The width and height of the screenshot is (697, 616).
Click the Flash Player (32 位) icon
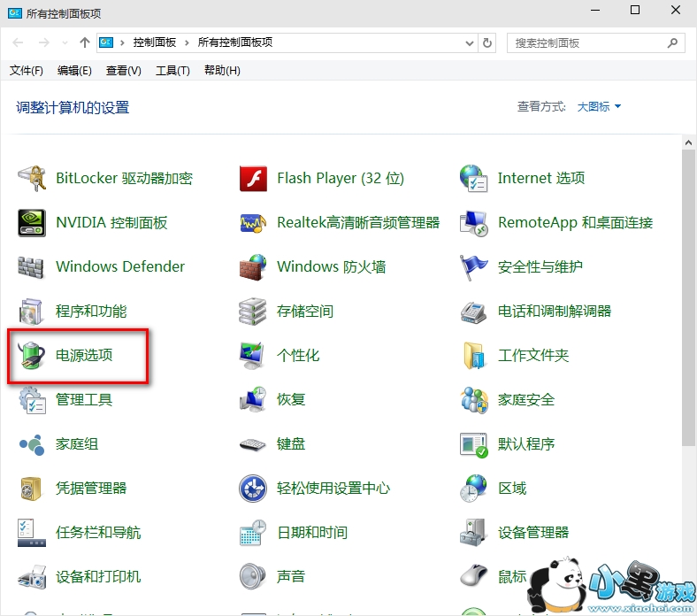coord(253,179)
